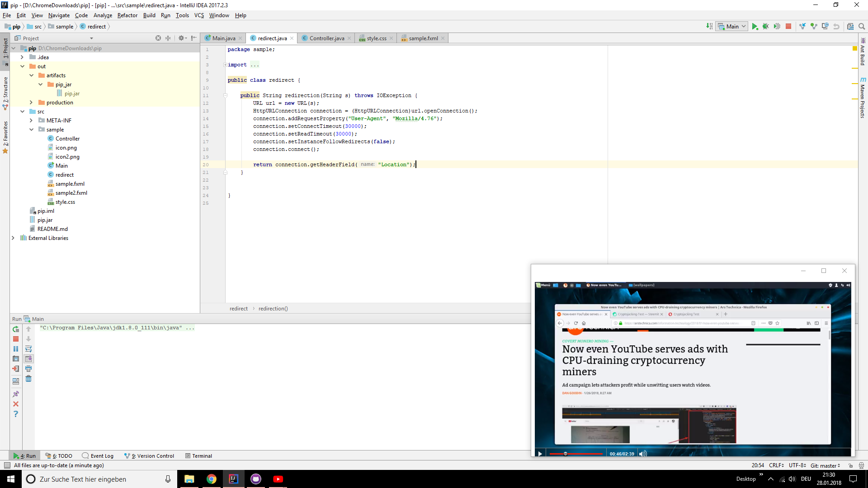Run the Main configuration with the green arrow
The width and height of the screenshot is (868, 488).
(754, 26)
